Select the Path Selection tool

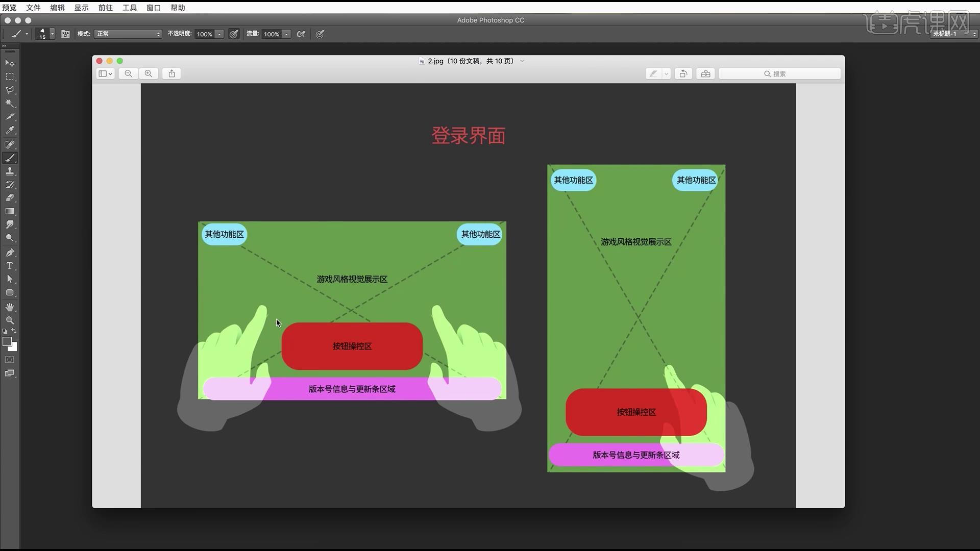10,279
